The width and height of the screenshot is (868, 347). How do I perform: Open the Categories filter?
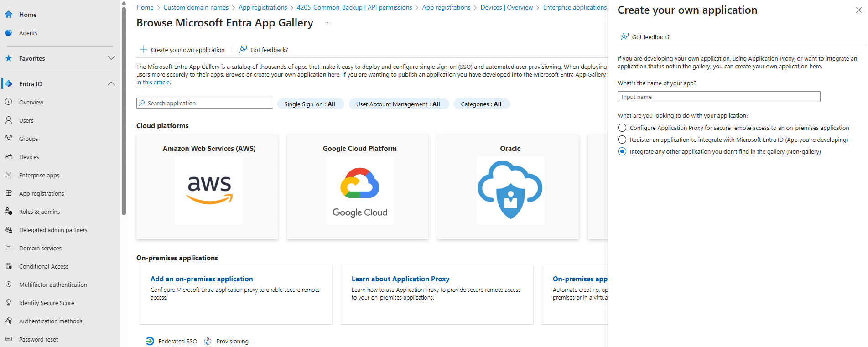482,104
